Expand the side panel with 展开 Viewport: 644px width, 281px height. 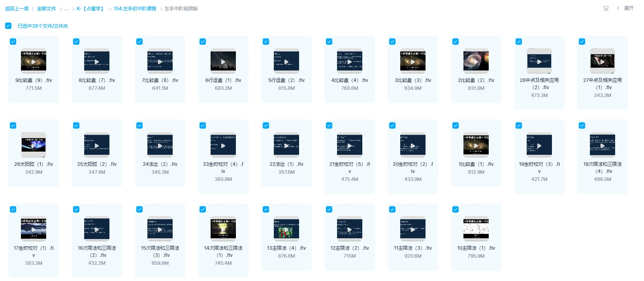click(629, 8)
